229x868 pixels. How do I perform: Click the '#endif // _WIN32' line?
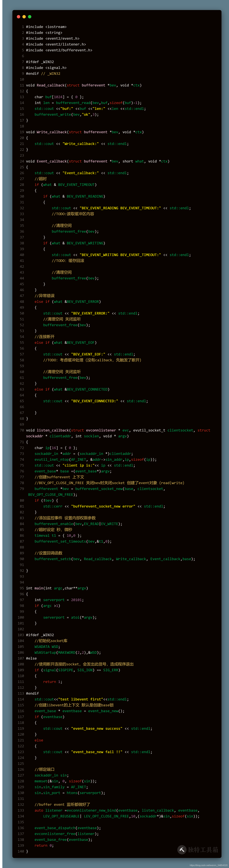tap(43, 74)
